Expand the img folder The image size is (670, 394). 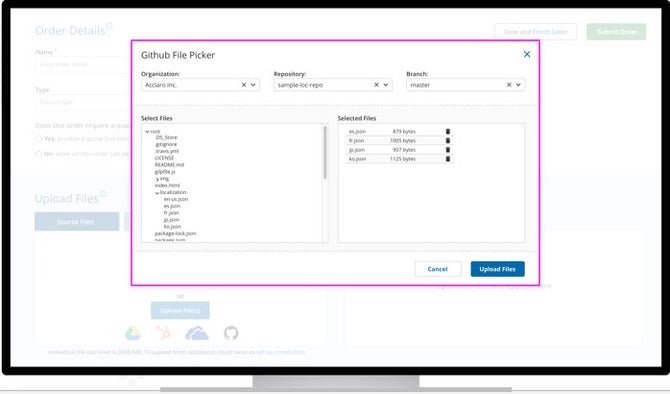coord(157,179)
